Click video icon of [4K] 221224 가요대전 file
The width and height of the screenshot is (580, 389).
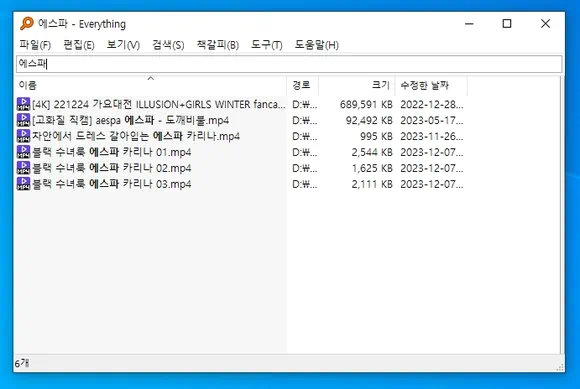point(23,104)
